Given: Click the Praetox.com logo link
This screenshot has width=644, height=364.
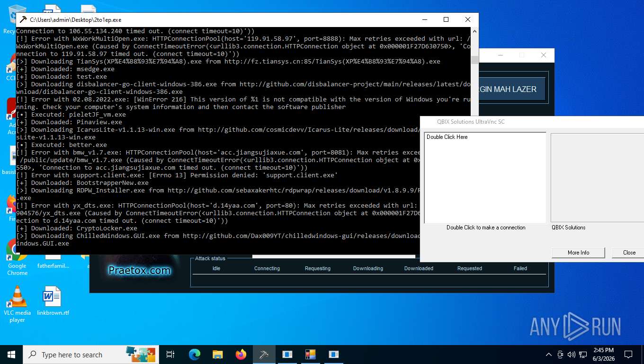Looking at the screenshot, I should [139, 271].
